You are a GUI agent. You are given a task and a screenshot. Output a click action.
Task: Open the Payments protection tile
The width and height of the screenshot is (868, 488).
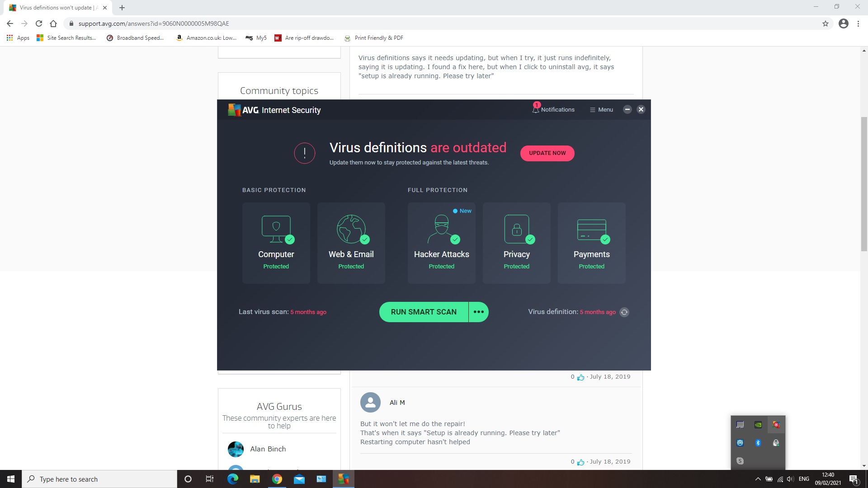pyautogui.click(x=591, y=243)
